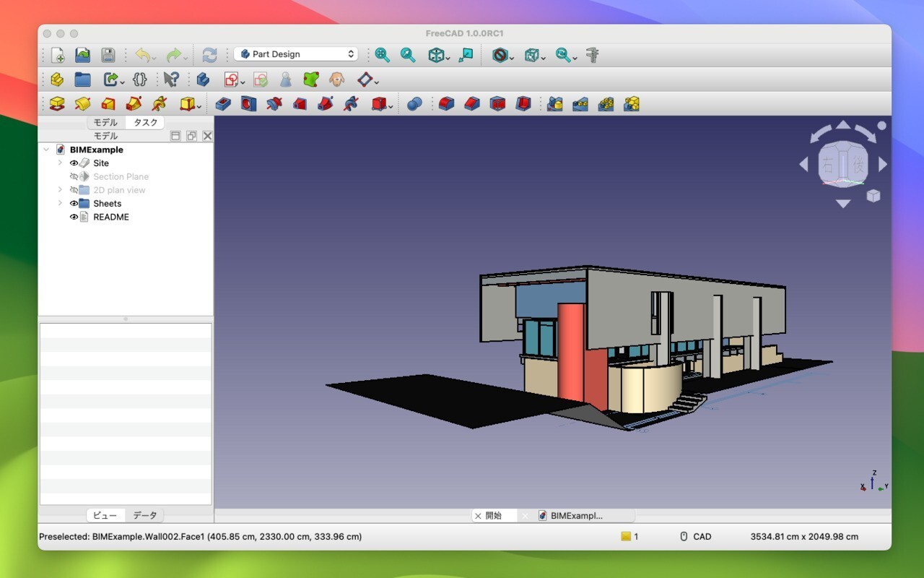
Task: Click the green Shape Binder icon
Action: pyautogui.click(x=310, y=79)
